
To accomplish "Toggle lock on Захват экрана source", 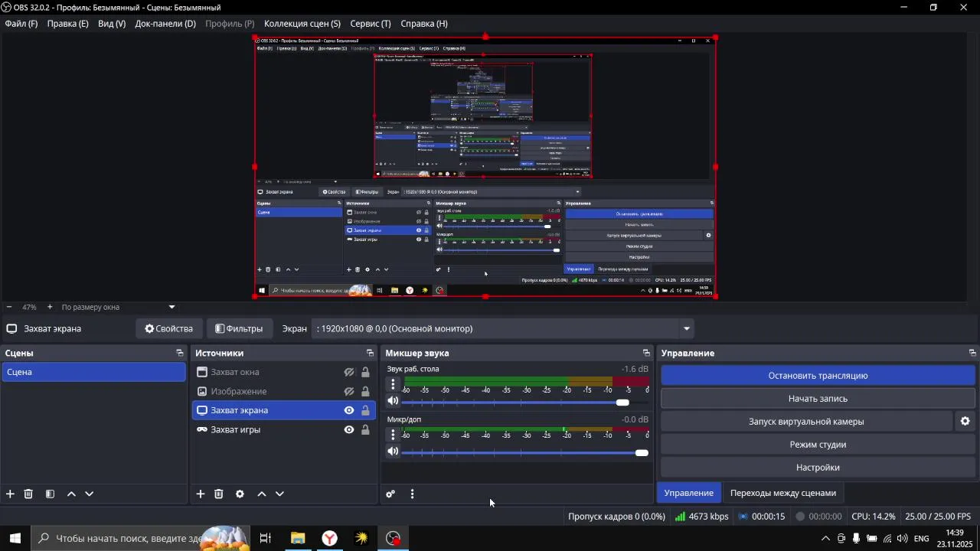I will [365, 410].
